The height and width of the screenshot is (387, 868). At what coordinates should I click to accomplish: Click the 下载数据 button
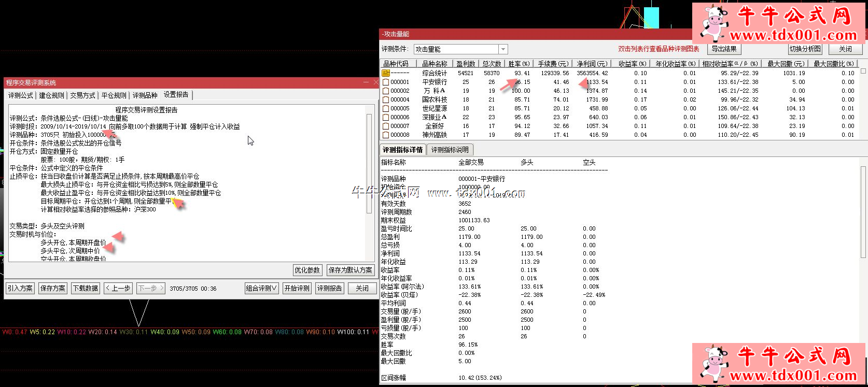coord(86,288)
